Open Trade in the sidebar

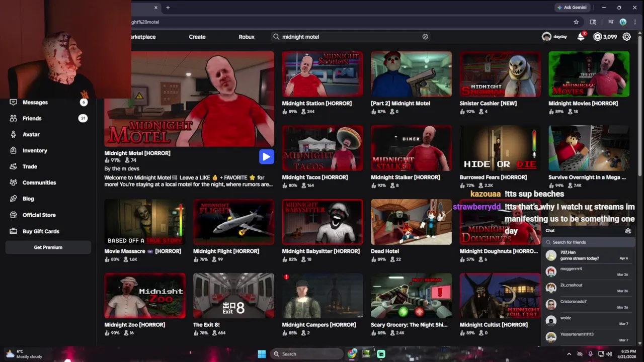point(48,166)
